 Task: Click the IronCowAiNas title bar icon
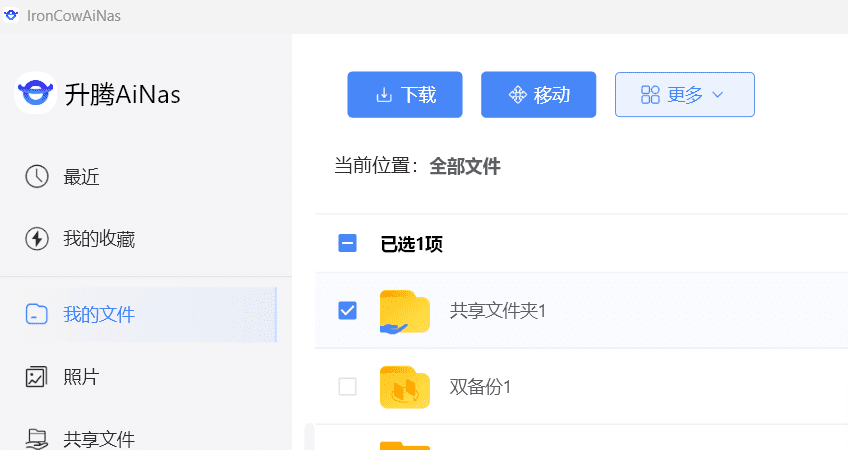point(12,15)
